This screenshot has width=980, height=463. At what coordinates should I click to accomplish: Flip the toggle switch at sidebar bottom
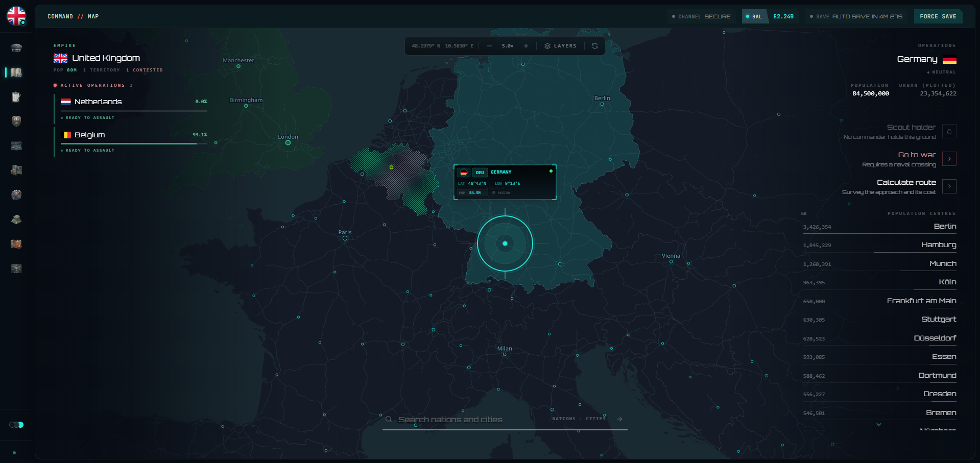coord(16,425)
